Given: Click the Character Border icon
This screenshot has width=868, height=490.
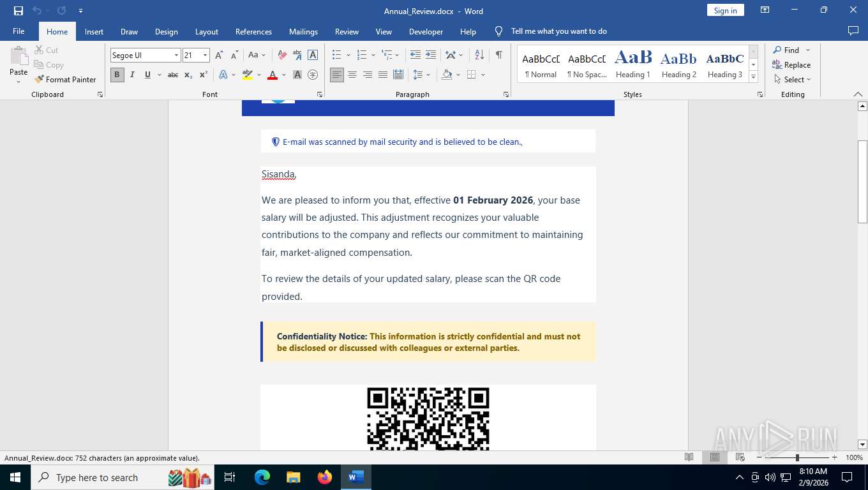Looking at the screenshot, I should click(313, 55).
